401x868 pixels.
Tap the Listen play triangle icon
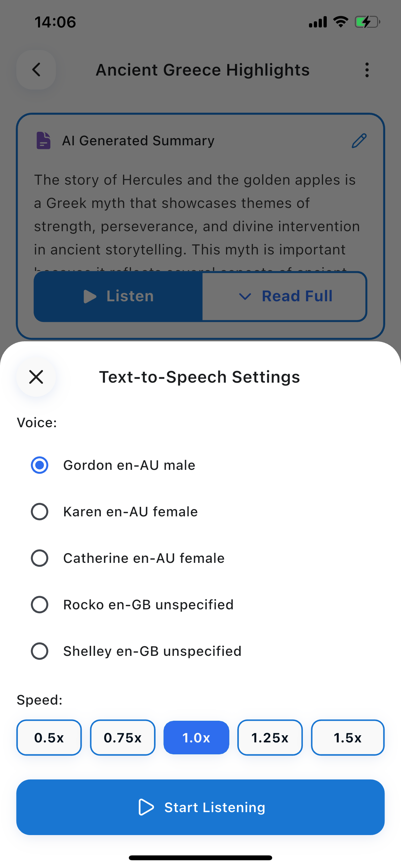90,296
